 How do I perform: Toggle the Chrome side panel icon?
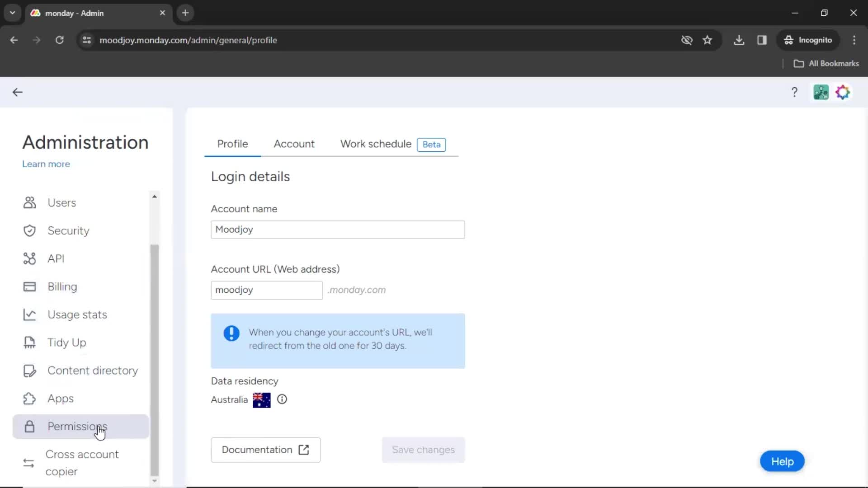762,40
